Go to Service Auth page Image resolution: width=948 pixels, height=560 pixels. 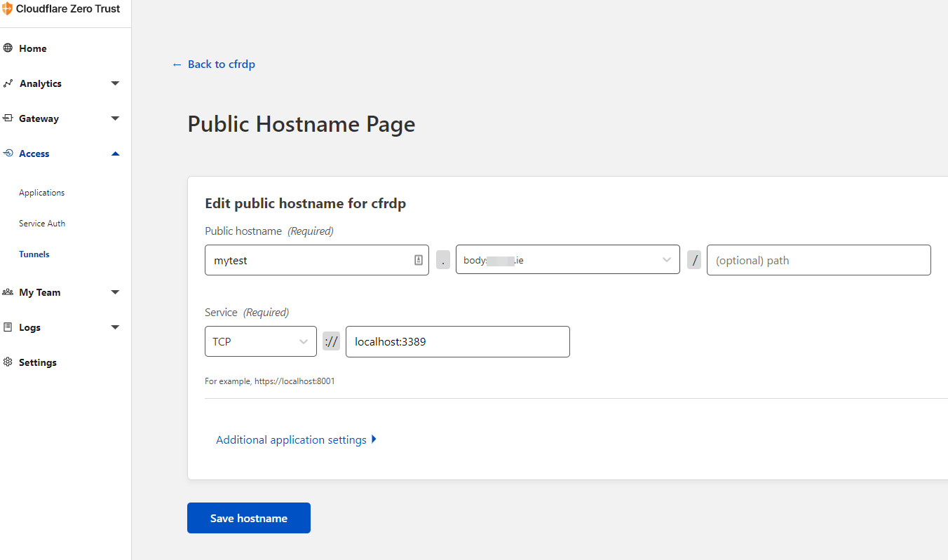42,223
